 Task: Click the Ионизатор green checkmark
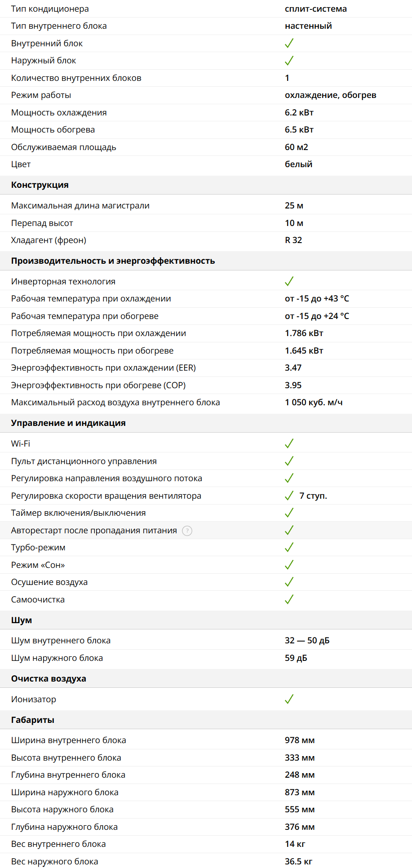click(x=289, y=699)
